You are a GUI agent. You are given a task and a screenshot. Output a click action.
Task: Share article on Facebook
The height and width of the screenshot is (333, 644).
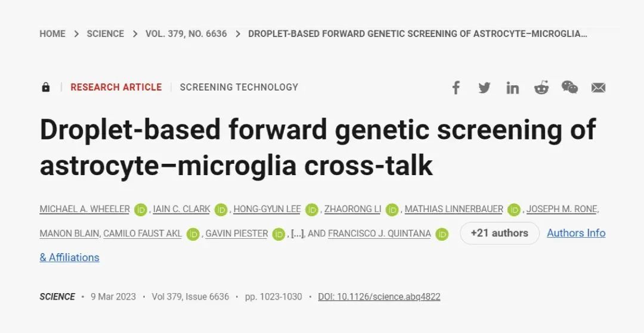[456, 88]
